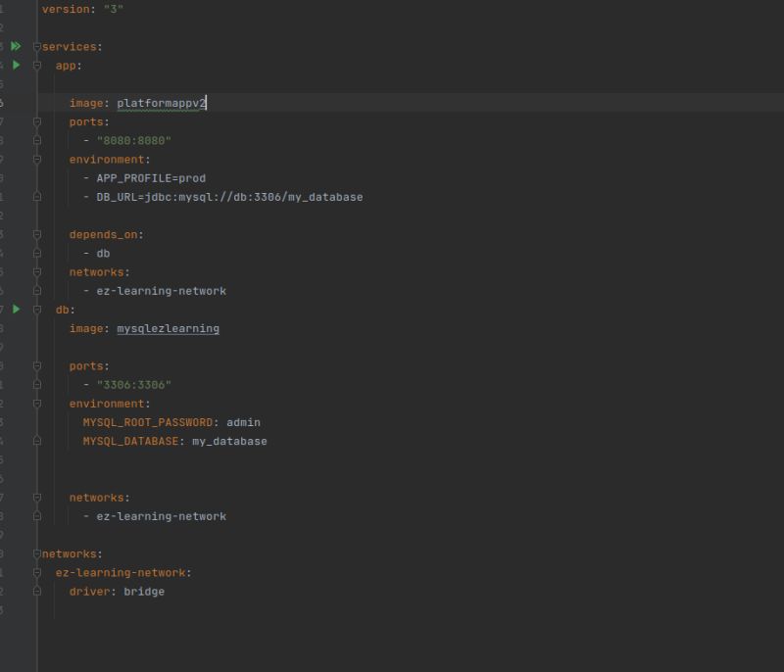The height and width of the screenshot is (672, 784).
Task: Collapse the services block
Action: click(x=35, y=46)
